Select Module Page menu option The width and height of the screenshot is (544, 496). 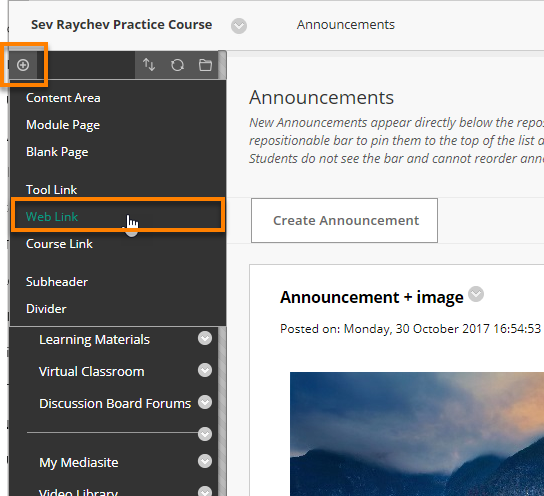(x=63, y=125)
